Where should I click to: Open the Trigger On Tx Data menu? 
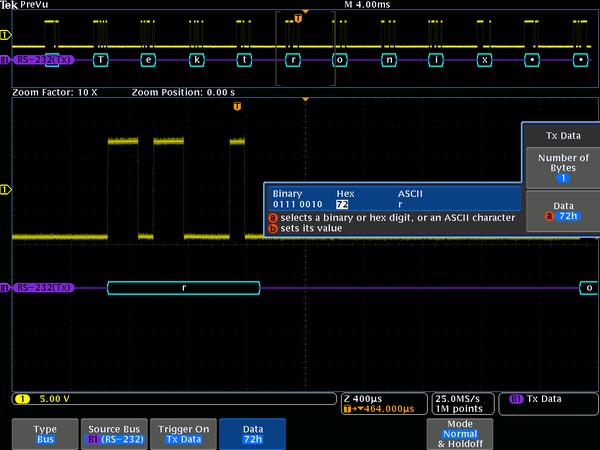tap(183, 434)
